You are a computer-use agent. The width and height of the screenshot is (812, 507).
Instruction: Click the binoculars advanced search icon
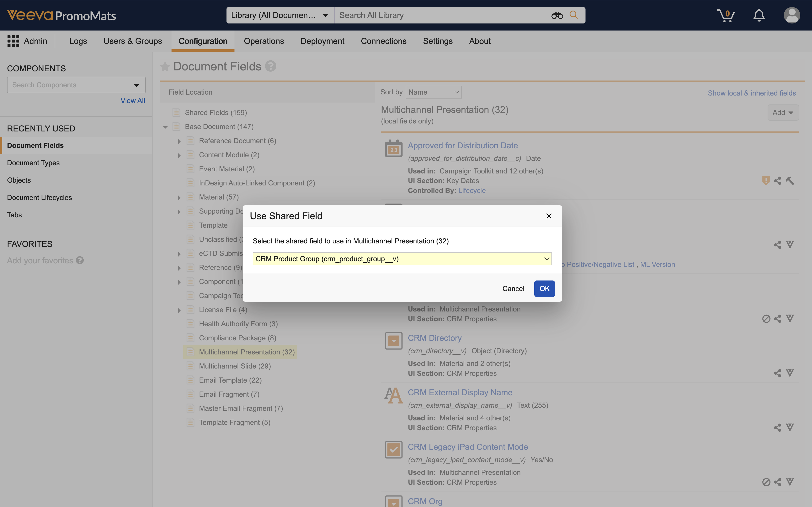pyautogui.click(x=557, y=15)
